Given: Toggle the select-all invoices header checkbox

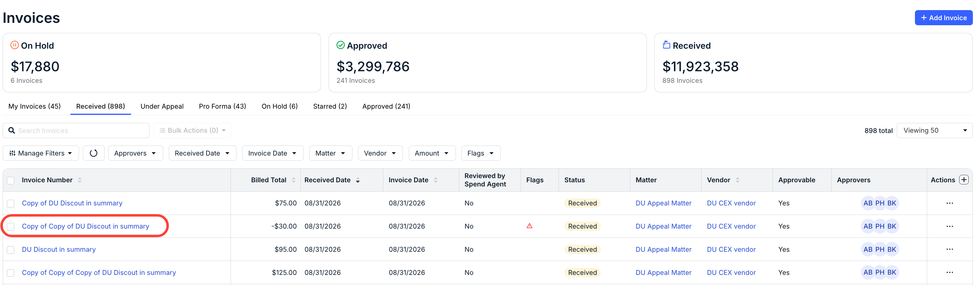Looking at the screenshot, I should click(x=11, y=180).
